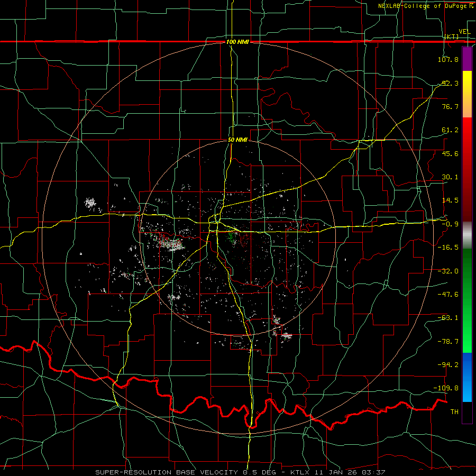Pick the yellow-orange segment of the velocity color bar
Image resolution: width=476 pixels, height=476 pixels.
pyautogui.click(x=467, y=94)
